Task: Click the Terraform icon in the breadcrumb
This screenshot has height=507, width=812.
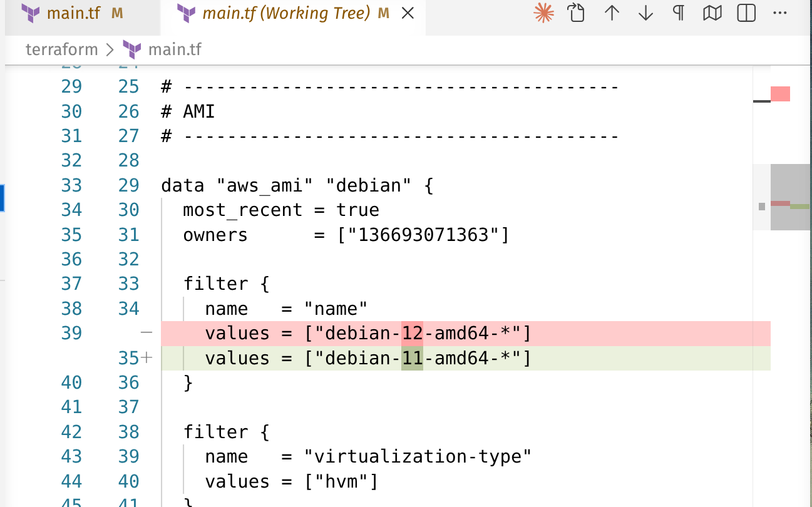Action: click(132, 49)
